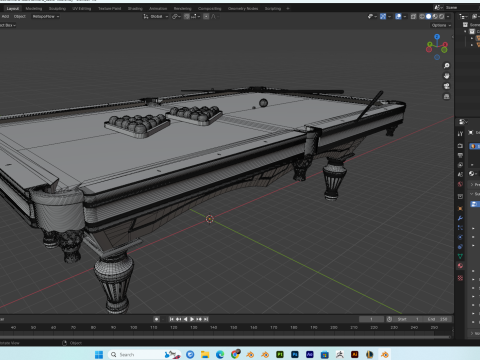Screen dimensions: 480x360
Task: Open the Tool properties tab
Action: point(460,134)
